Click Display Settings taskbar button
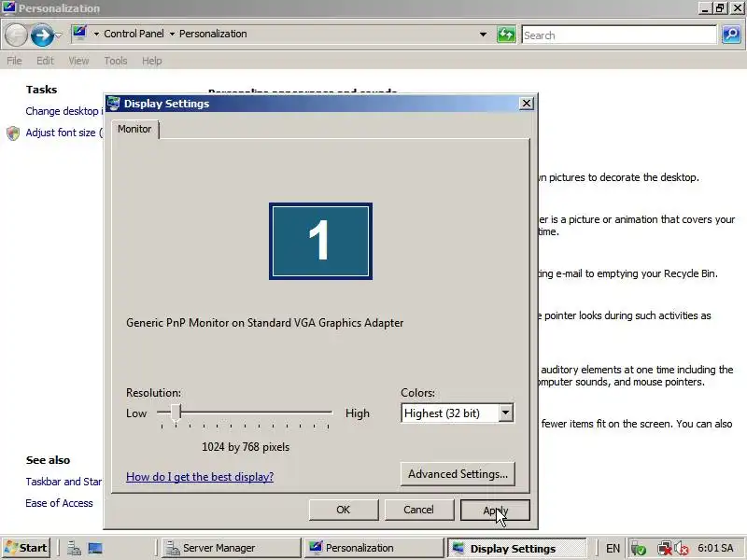This screenshot has width=747, height=560. pos(516,548)
